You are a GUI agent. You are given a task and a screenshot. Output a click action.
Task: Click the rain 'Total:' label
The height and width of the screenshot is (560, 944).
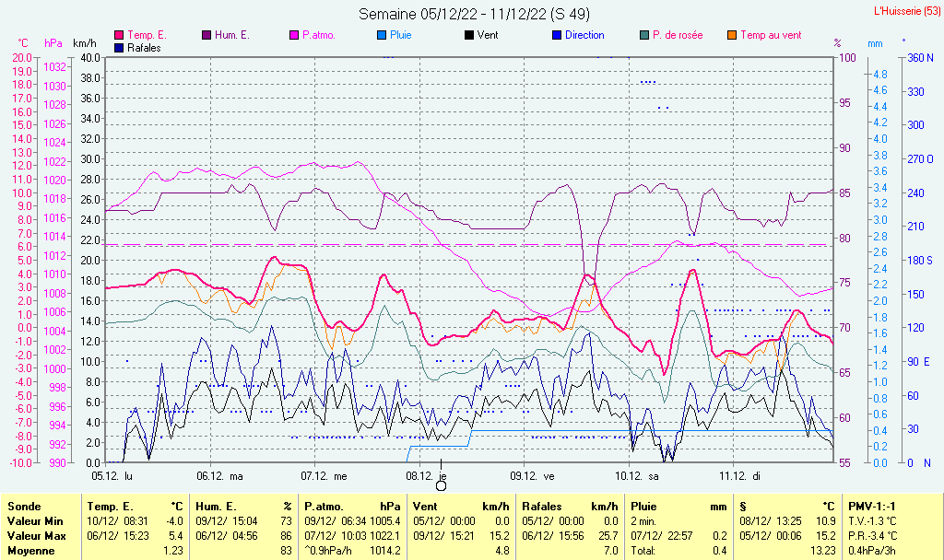(643, 551)
